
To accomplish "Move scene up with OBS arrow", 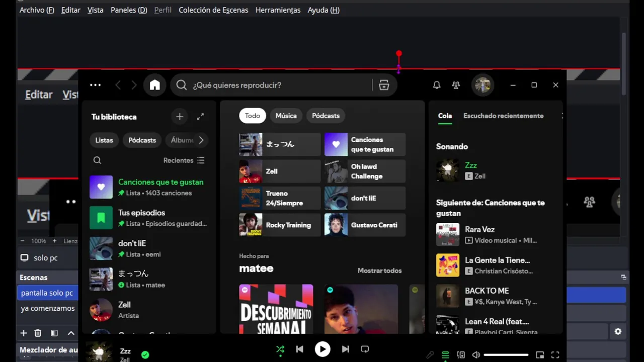I will click(x=71, y=333).
